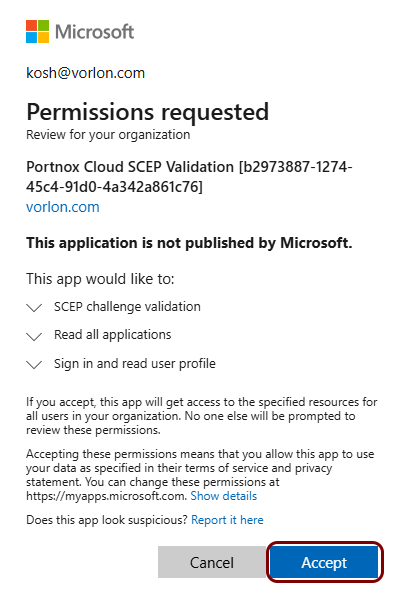This screenshot has height=594, width=398.
Task: Click the Review for your organization subtitle
Action: point(108,134)
